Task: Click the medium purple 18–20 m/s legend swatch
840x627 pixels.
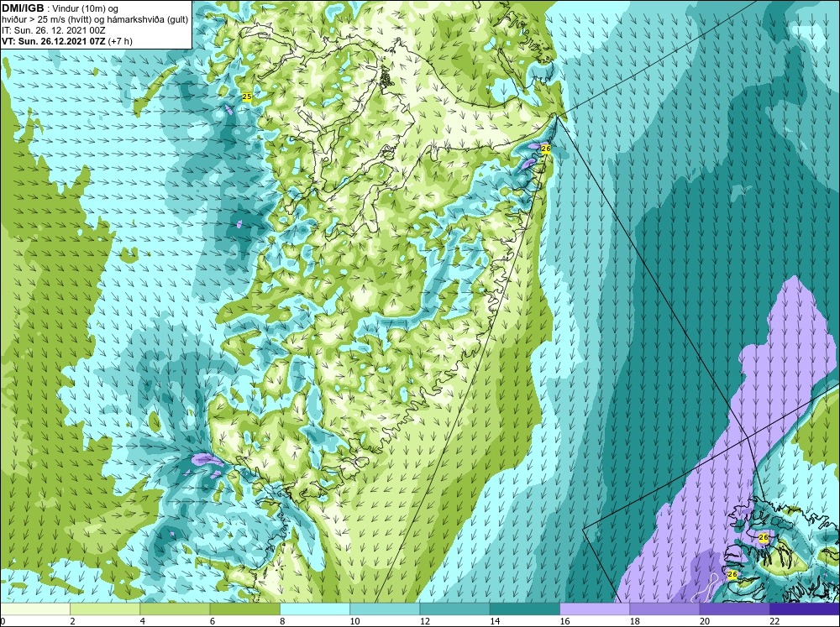Action: (x=664, y=609)
